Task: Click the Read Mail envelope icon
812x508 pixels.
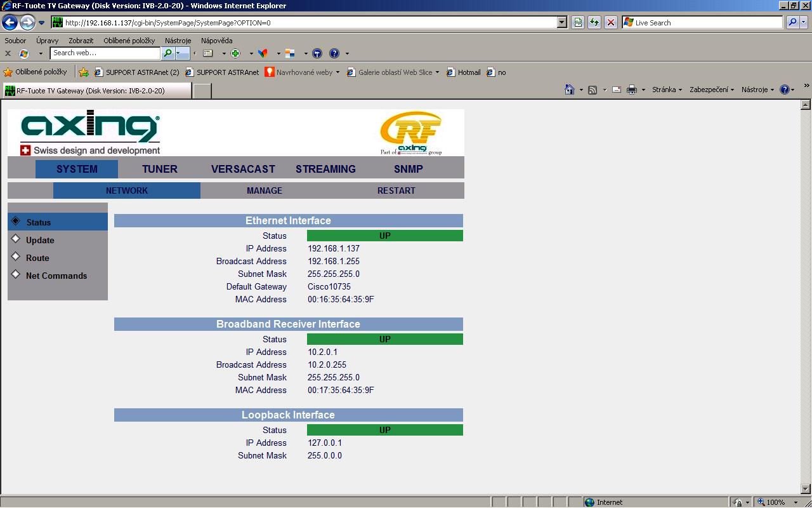Action: 616,90
